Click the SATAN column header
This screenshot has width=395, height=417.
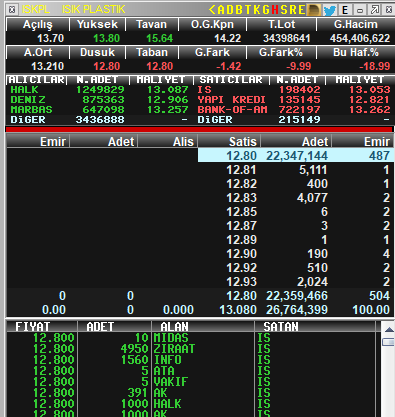pyautogui.click(x=315, y=327)
